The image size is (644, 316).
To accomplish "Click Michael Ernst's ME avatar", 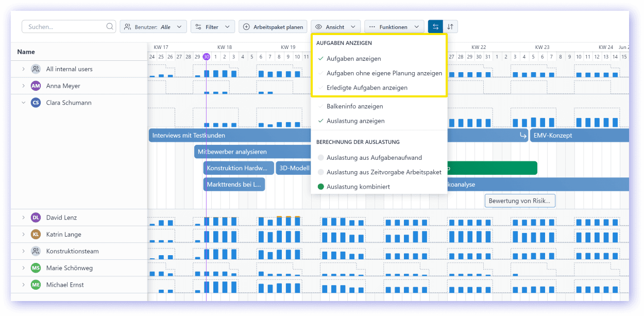I will click(x=36, y=285).
